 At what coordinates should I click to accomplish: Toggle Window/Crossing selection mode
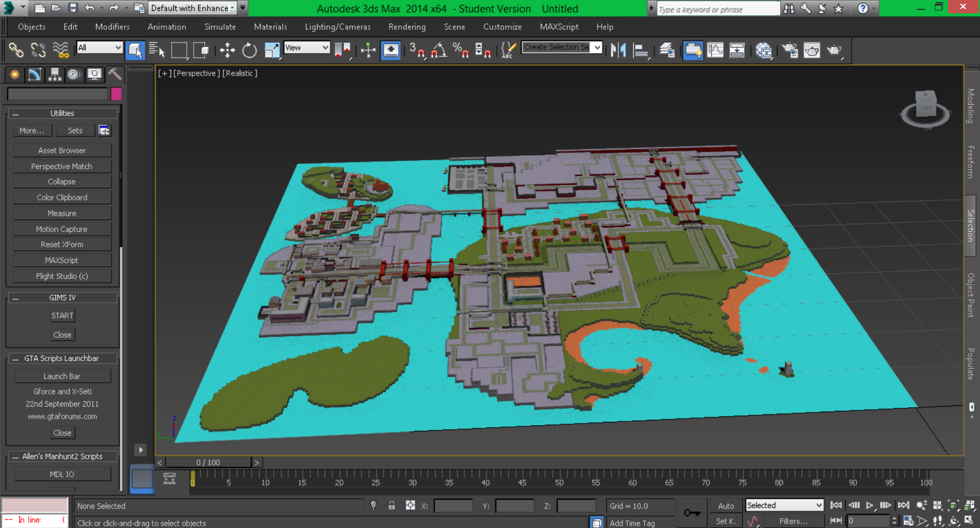[x=202, y=50]
